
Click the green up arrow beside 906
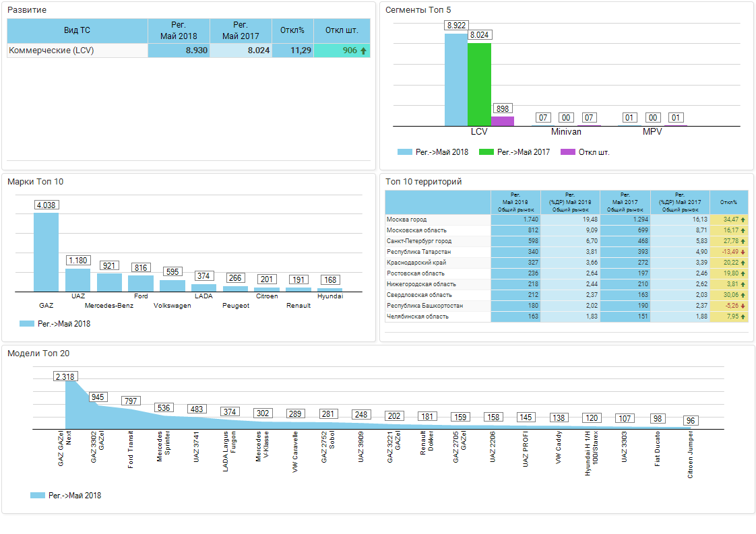[364, 51]
